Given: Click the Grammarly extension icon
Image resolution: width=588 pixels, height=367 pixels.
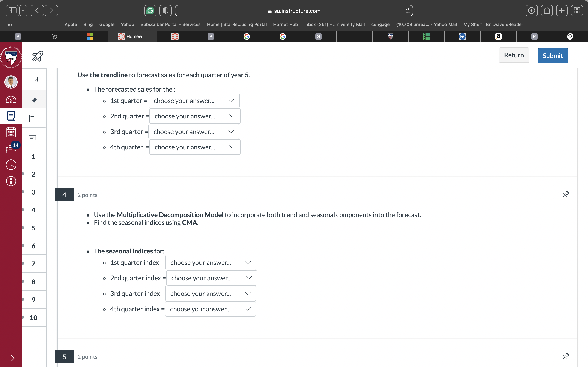Looking at the screenshot, I should (x=150, y=11).
